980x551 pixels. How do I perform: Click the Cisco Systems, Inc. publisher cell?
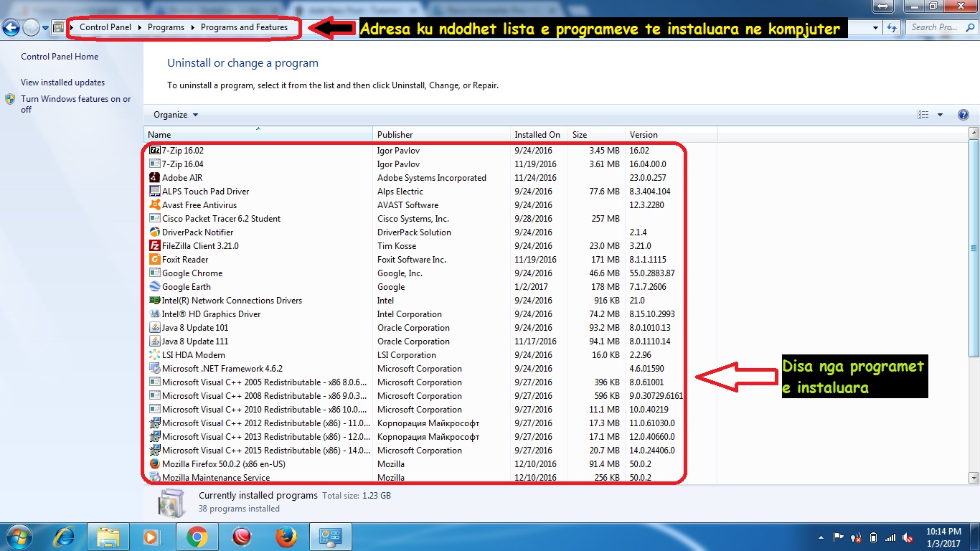tap(413, 219)
